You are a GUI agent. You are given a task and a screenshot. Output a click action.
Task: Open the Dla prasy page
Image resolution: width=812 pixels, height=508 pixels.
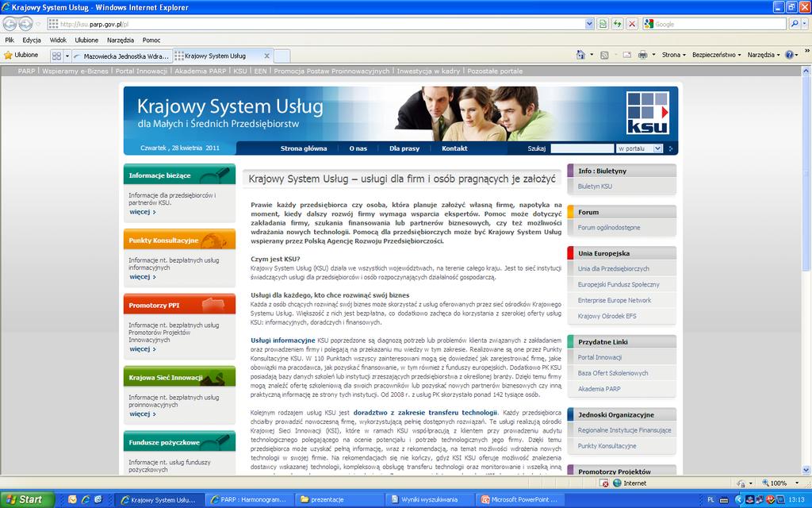pyautogui.click(x=404, y=148)
